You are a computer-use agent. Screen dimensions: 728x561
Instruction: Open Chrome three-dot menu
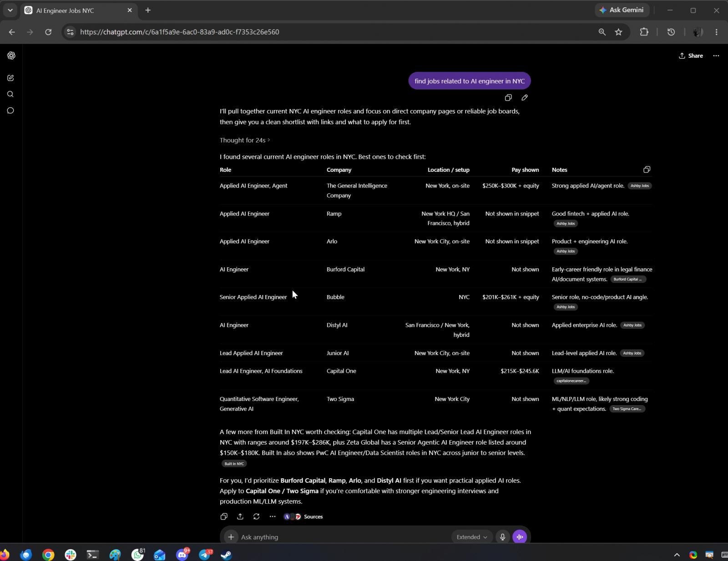coord(716,32)
